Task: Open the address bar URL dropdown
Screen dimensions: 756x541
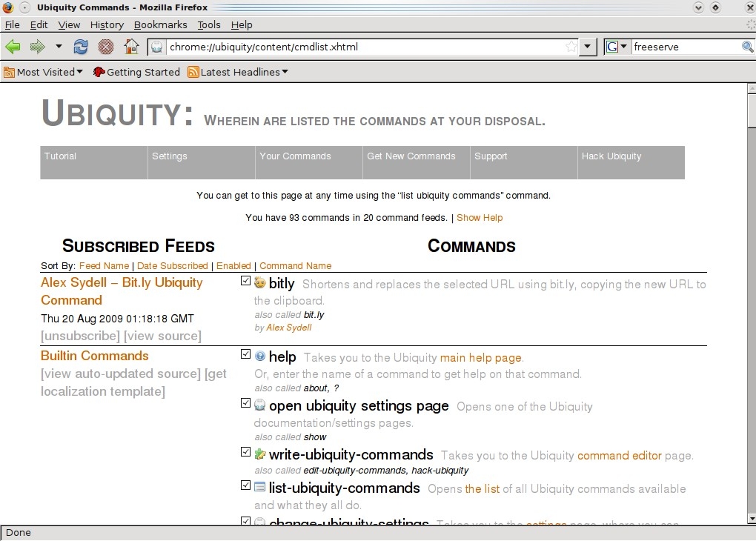Action: click(587, 47)
